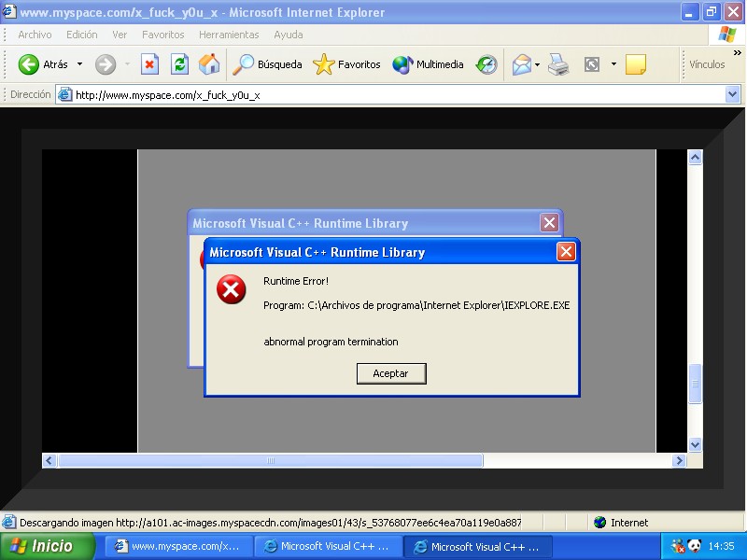
Task: Expand the Vínculos toolbar chevron
Action: (x=738, y=52)
